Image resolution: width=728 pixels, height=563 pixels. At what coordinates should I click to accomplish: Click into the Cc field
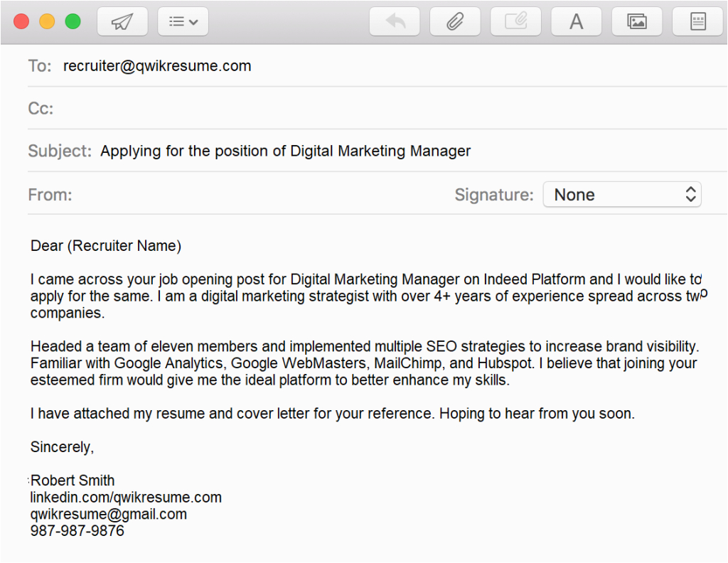click(x=355, y=109)
